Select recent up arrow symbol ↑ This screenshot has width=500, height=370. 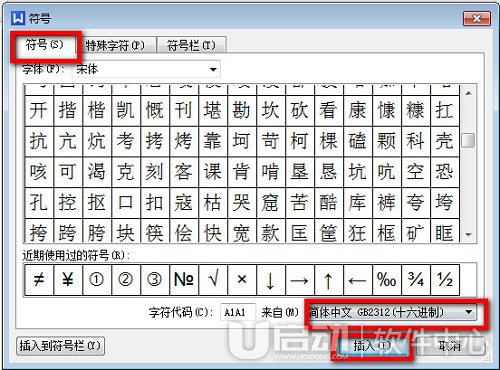coord(329,279)
